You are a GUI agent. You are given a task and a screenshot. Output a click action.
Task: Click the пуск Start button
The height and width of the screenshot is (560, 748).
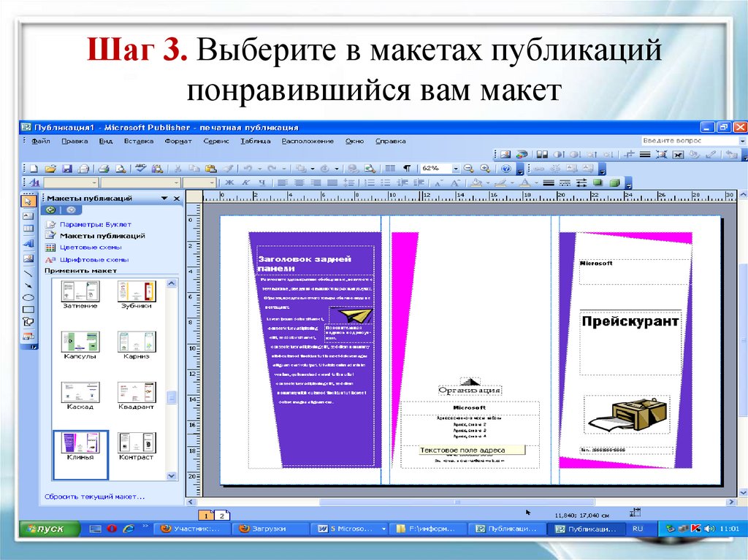(x=49, y=529)
